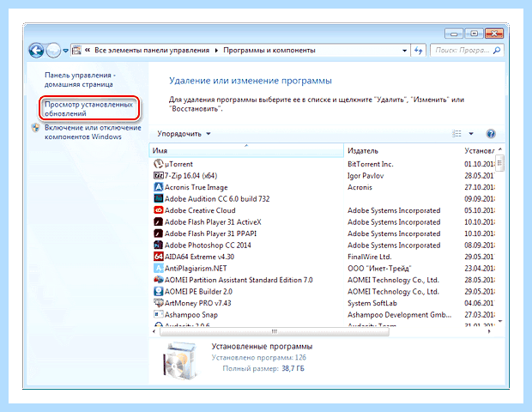Click the 'µTorrent' program name

pyautogui.click(x=178, y=164)
